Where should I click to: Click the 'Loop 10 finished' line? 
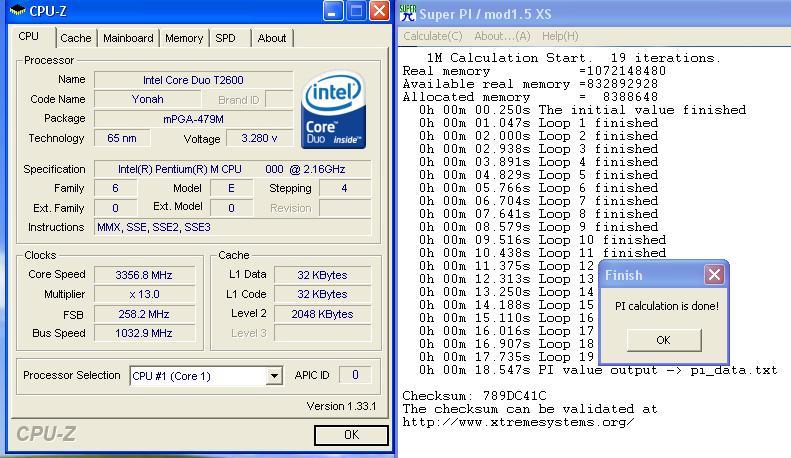click(542, 240)
